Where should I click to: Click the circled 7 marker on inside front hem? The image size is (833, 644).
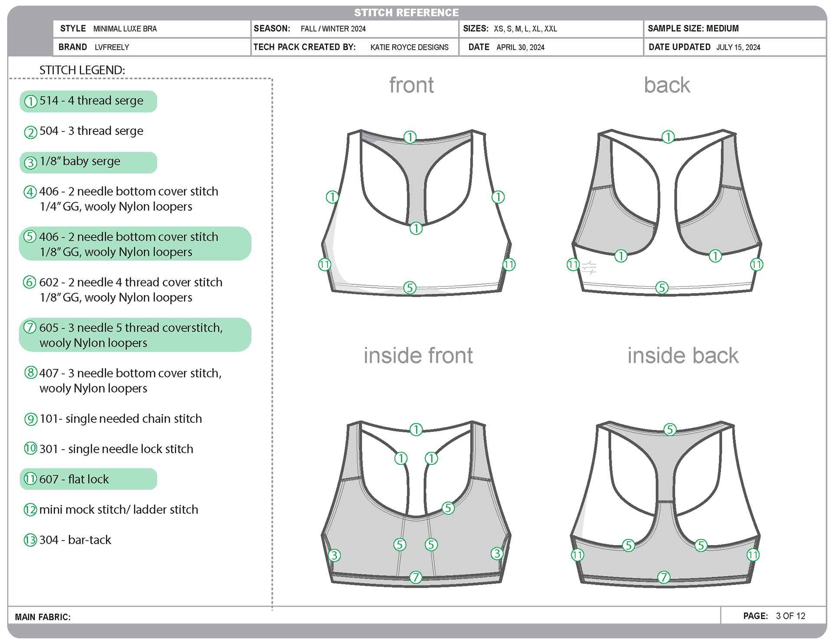click(x=416, y=577)
